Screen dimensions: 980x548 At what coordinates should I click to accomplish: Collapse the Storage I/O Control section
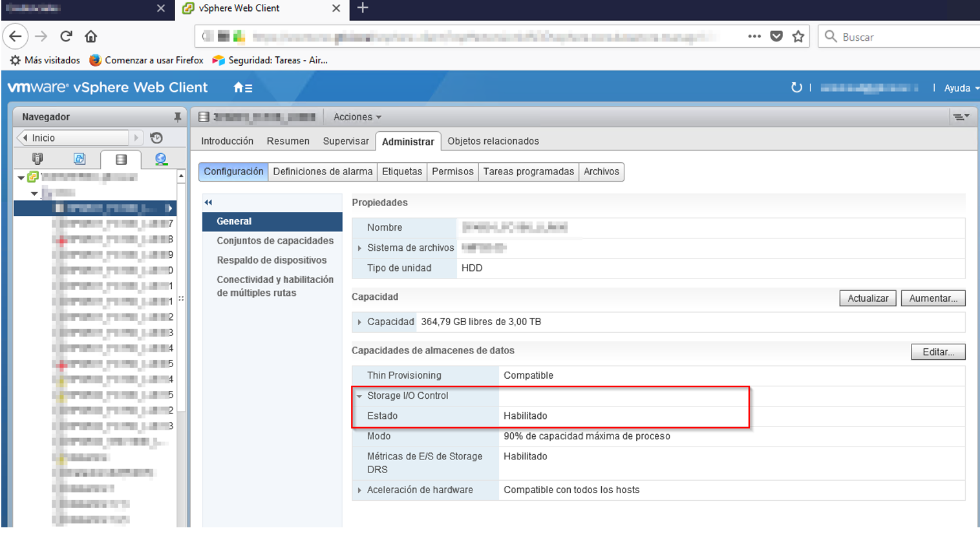(x=359, y=396)
